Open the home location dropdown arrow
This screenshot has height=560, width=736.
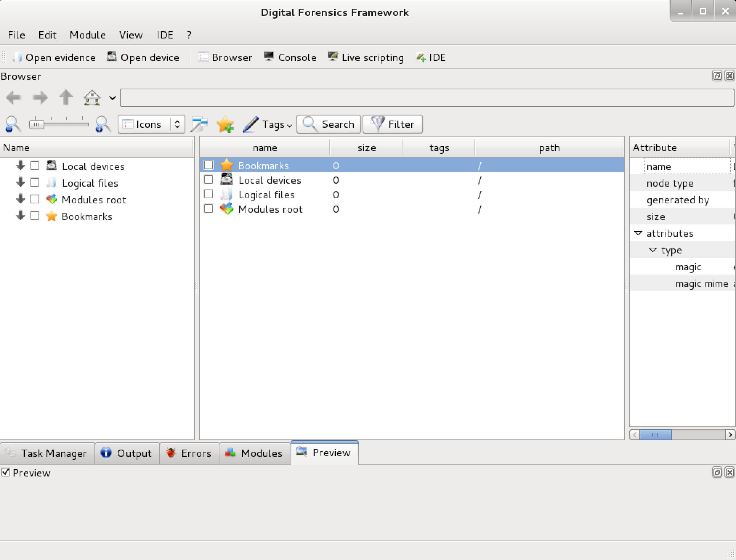point(113,98)
